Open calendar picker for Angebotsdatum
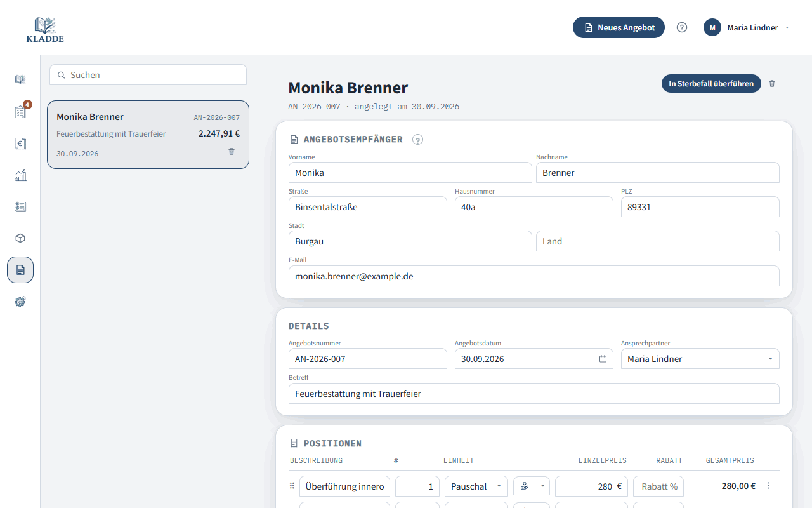812x508 pixels. point(603,359)
